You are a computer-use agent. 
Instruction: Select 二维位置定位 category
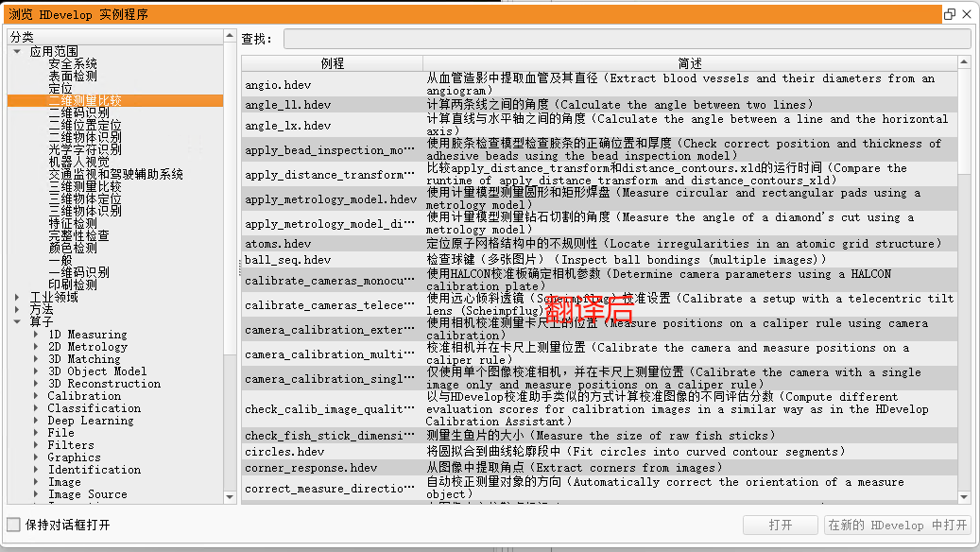tap(85, 125)
